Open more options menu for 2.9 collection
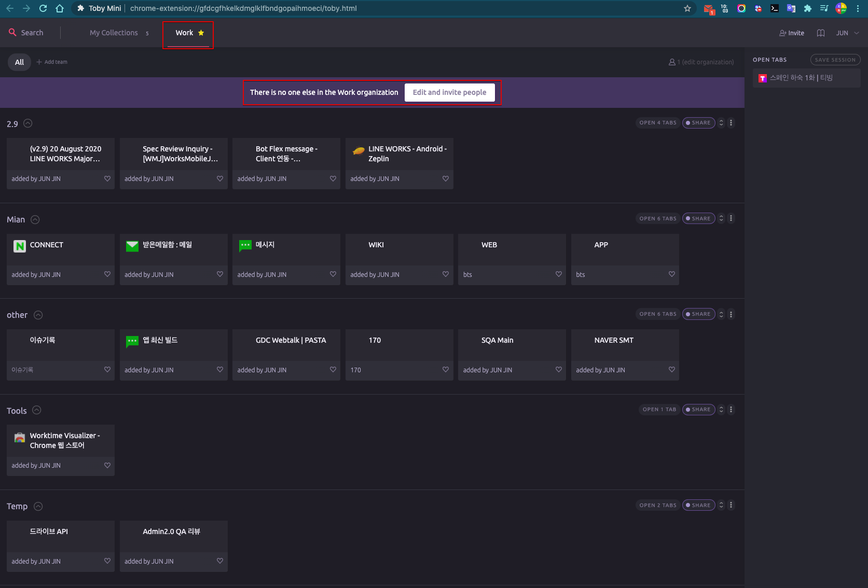 coord(731,123)
